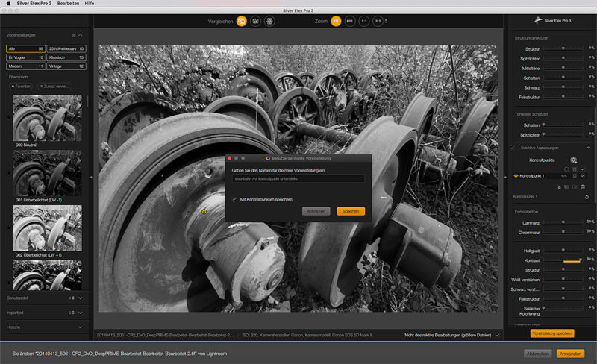597x364 pixels.
Task: Set zoom to FILL
Action: click(350, 22)
